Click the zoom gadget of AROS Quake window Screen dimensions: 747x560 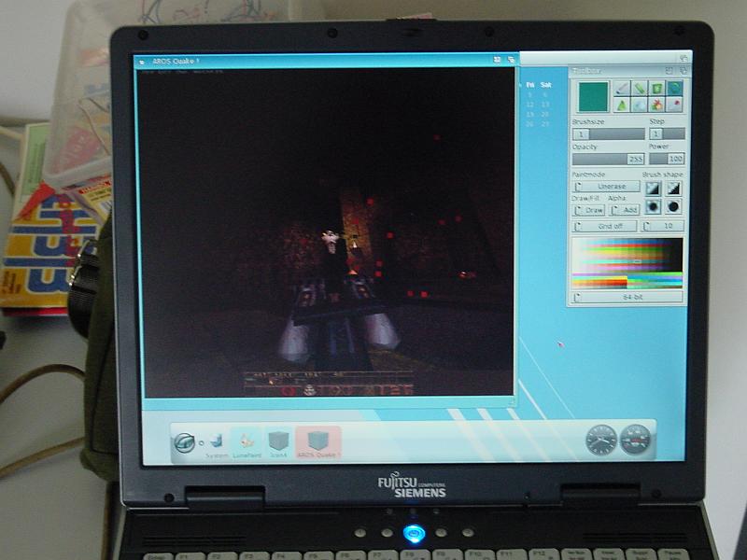coord(497,60)
